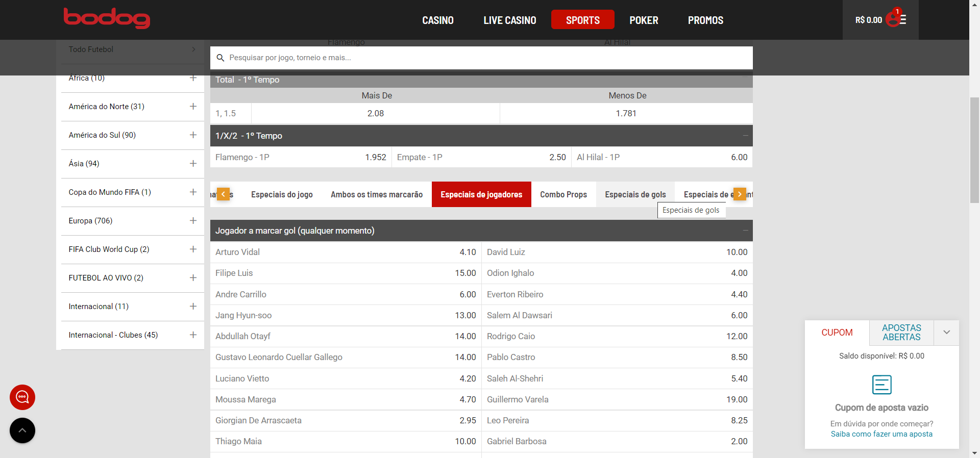Select Al Hilal - 1P at 6.00
980x458 pixels.
pyautogui.click(x=662, y=157)
